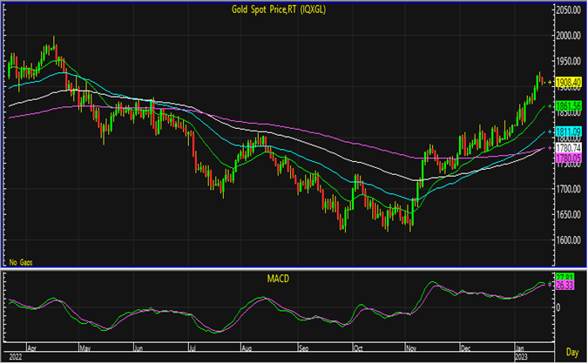Select the yellow 1908.40 last price tag

(x=569, y=82)
